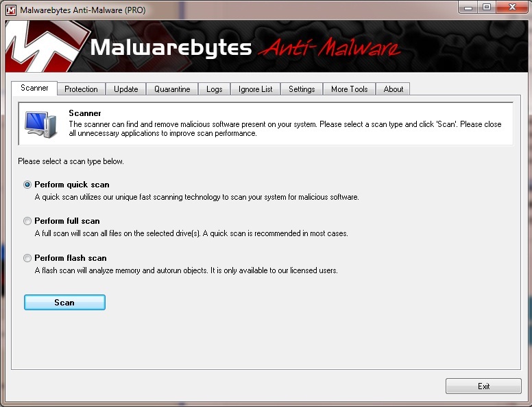The width and height of the screenshot is (532, 407).
Task: Open the Update tab
Action: (126, 89)
